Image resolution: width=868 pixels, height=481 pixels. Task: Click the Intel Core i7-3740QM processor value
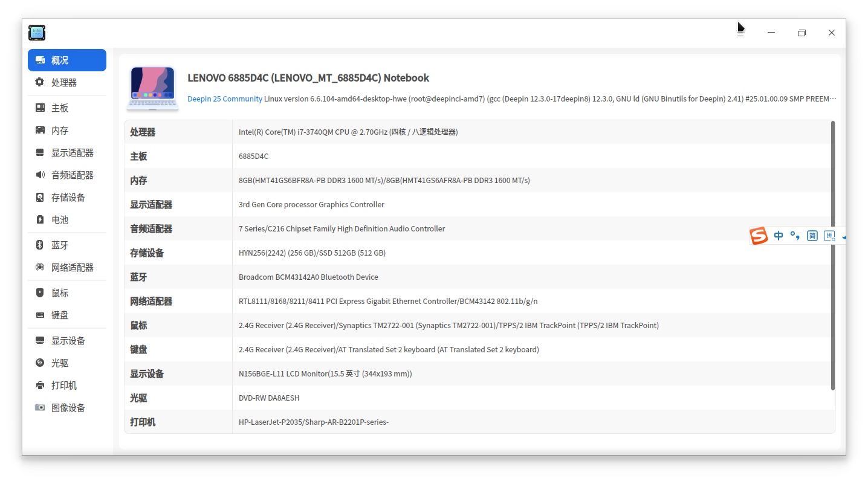click(x=348, y=132)
